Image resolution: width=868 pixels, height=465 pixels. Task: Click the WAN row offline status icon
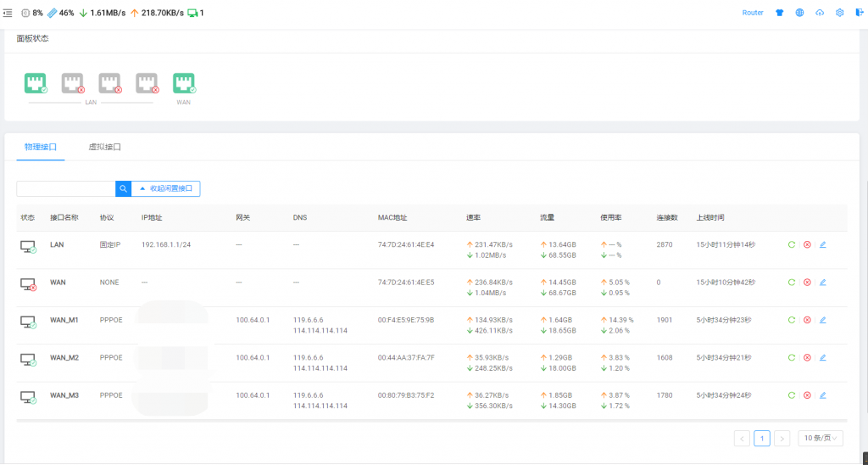[x=28, y=285]
